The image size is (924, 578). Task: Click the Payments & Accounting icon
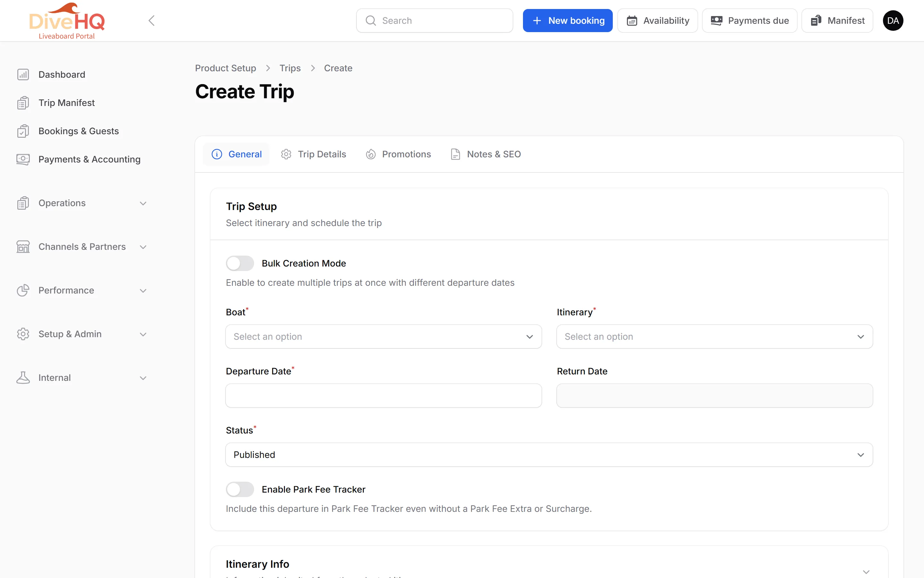pyautogui.click(x=23, y=159)
